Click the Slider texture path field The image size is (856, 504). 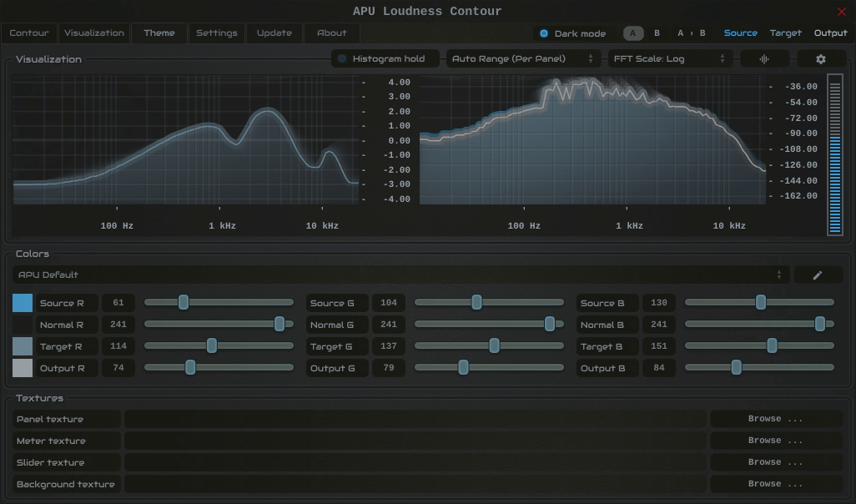415,462
